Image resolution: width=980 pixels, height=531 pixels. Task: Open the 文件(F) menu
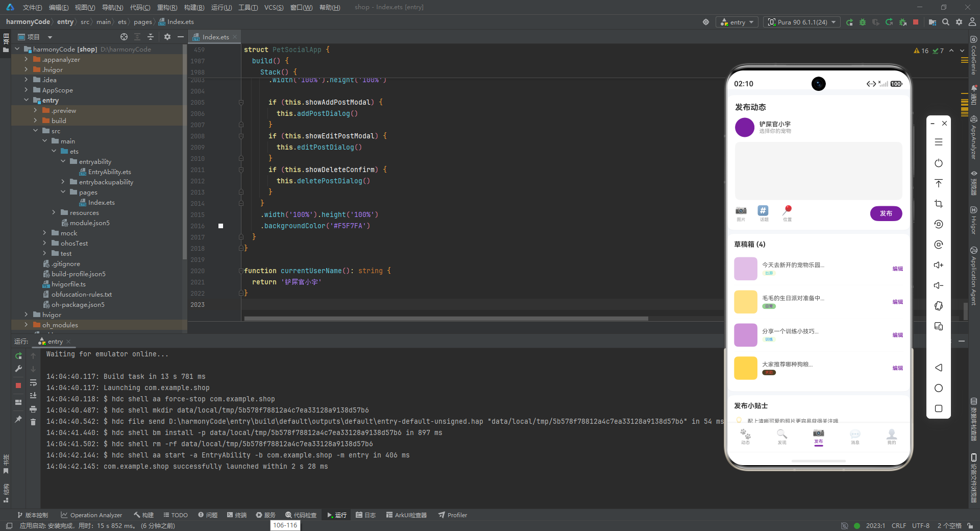[x=32, y=7]
